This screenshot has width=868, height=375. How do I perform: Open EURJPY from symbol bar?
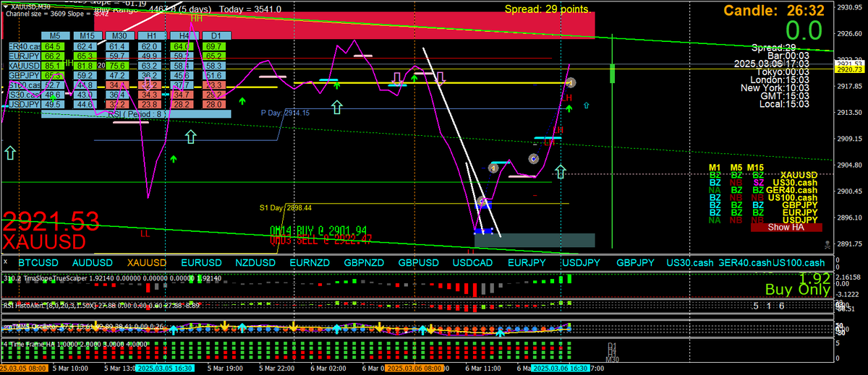click(527, 263)
